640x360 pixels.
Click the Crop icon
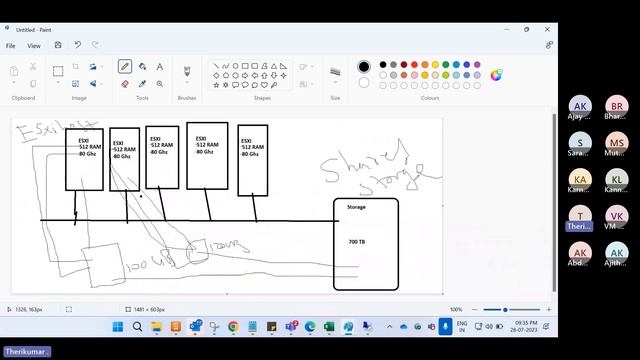pos(76,67)
